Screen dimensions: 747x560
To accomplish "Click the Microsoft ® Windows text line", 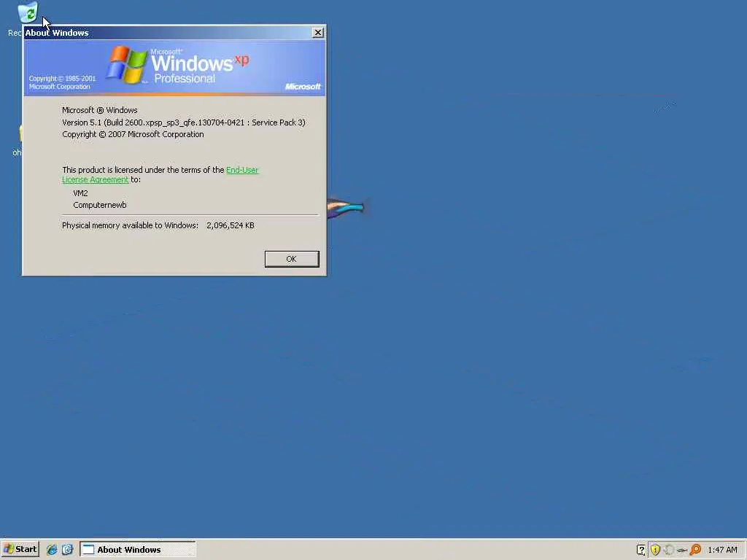I will click(x=99, y=111).
